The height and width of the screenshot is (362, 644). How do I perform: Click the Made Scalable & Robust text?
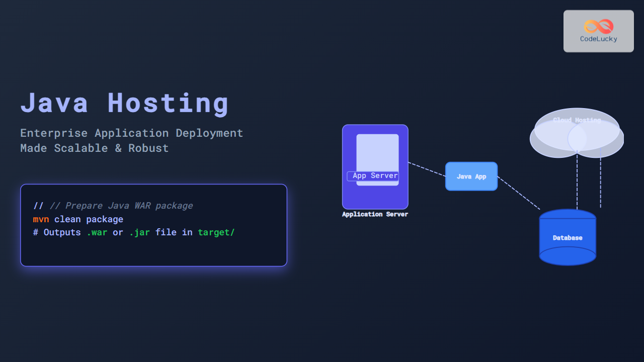[94, 148]
